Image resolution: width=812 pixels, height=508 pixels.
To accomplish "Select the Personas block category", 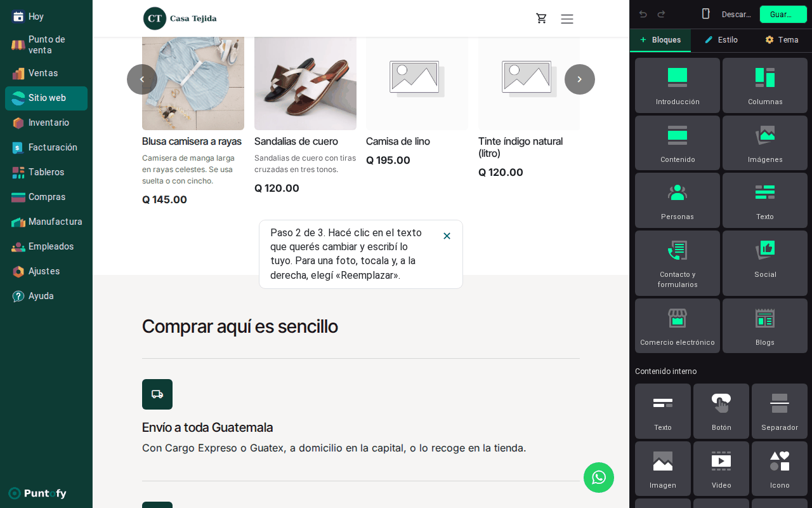I will point(678,201).
